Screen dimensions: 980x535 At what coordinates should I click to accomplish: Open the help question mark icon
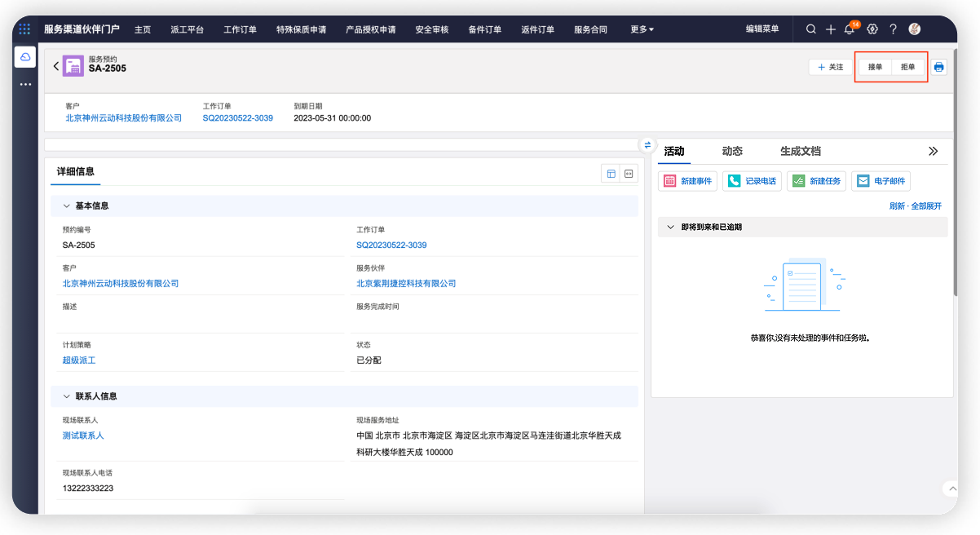tap(893, 29)
